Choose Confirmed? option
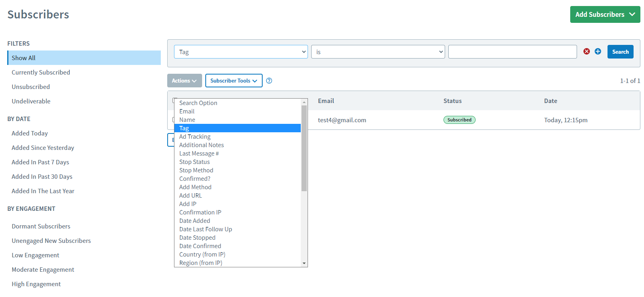The height and width of the screenshot is (297, 644). click(x=237, y=179)
